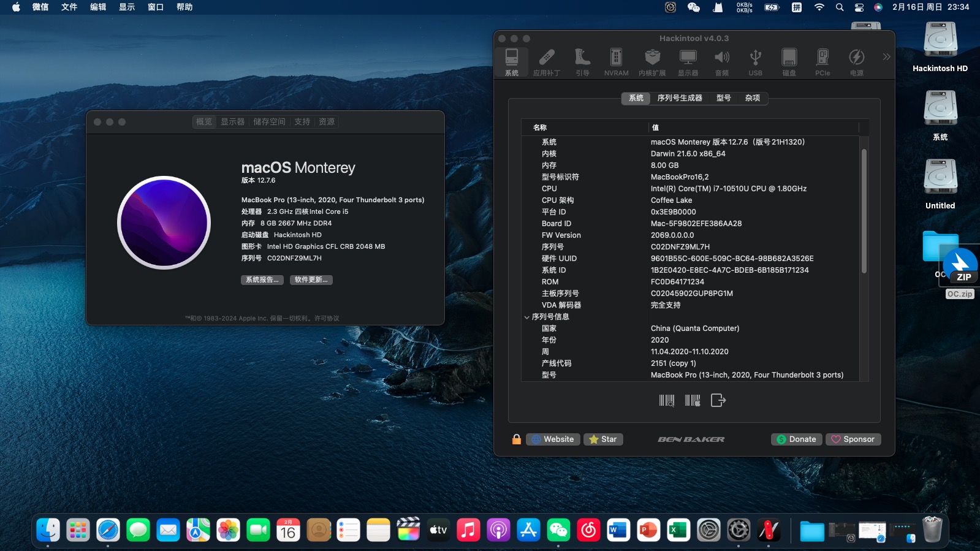Open the 帮助 menu in the menu bar
Screen dimensions: 980x551
pyautogui.click(x=184, y=7)
